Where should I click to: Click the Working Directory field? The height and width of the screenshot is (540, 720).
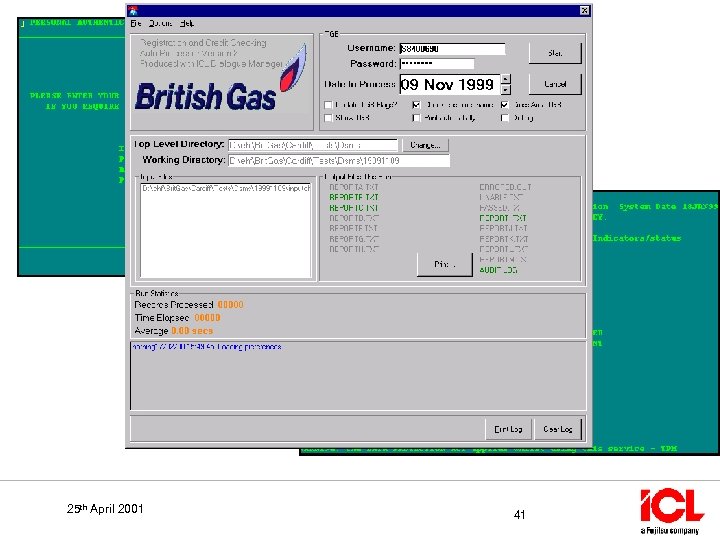pyautogui.click(x=339, y=161)
